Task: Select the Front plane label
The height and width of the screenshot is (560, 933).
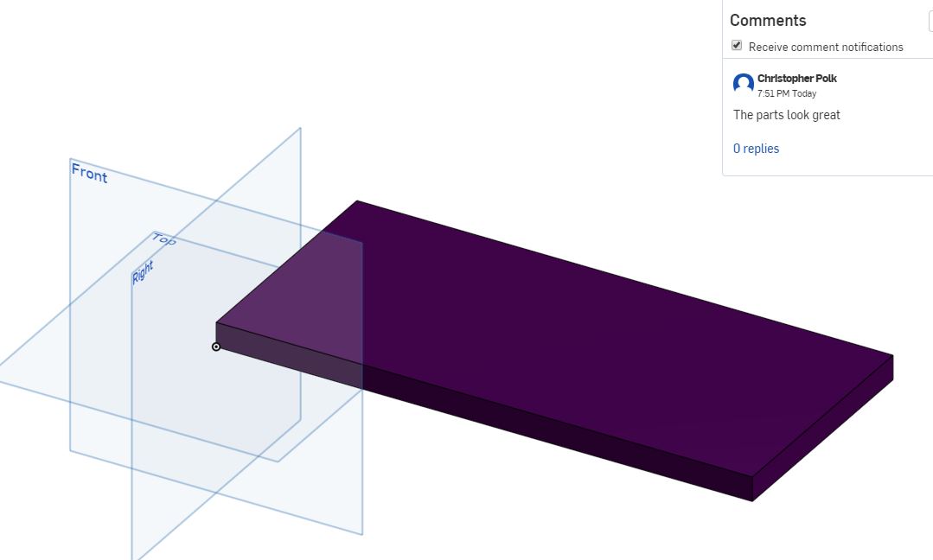Action: (x=89, y=173)
